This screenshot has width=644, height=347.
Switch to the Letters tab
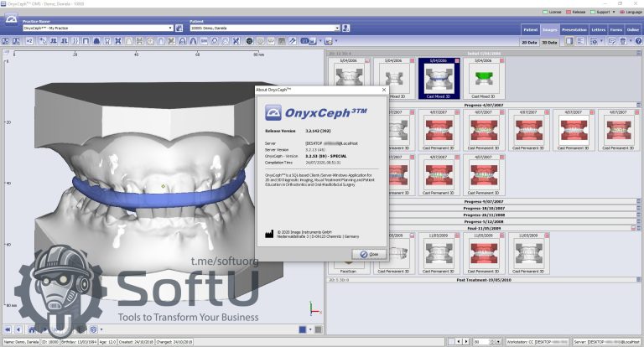[599, 29]
